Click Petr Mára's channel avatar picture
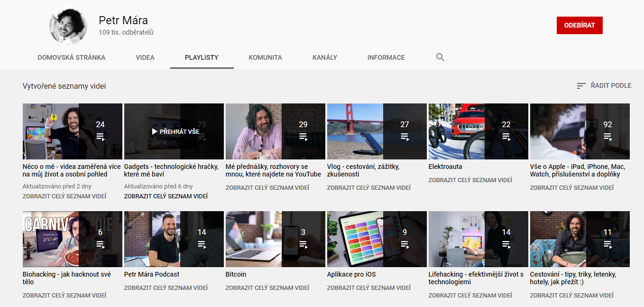 68,26
